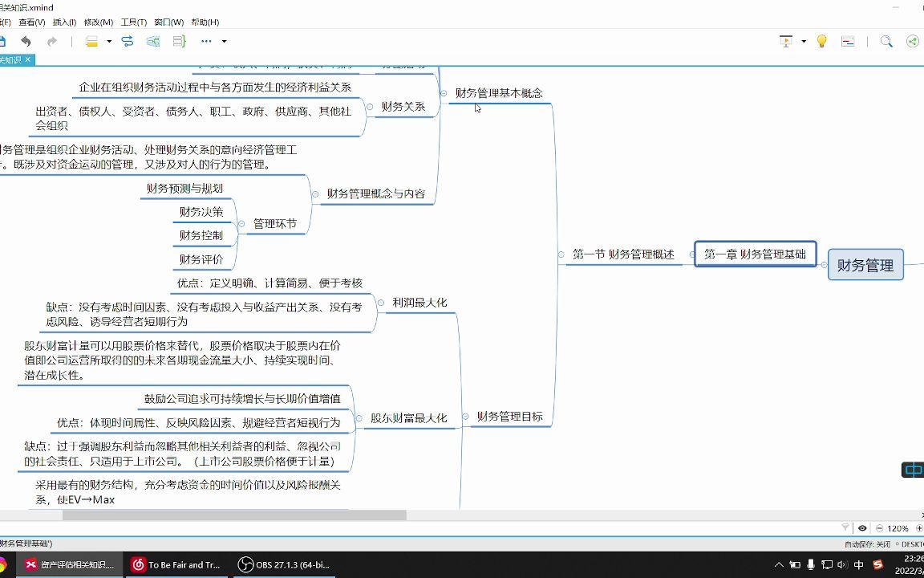Toggle the eye visibility icon near the zoom controls
This screenshot has height=578, width=924.
click(x=862, y=528)
